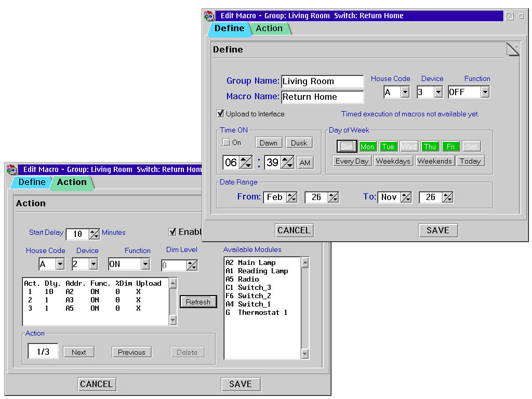This screenshot has height=399, width=532.
Task: Open the Define tab in the back Action window
Action: 32,182
